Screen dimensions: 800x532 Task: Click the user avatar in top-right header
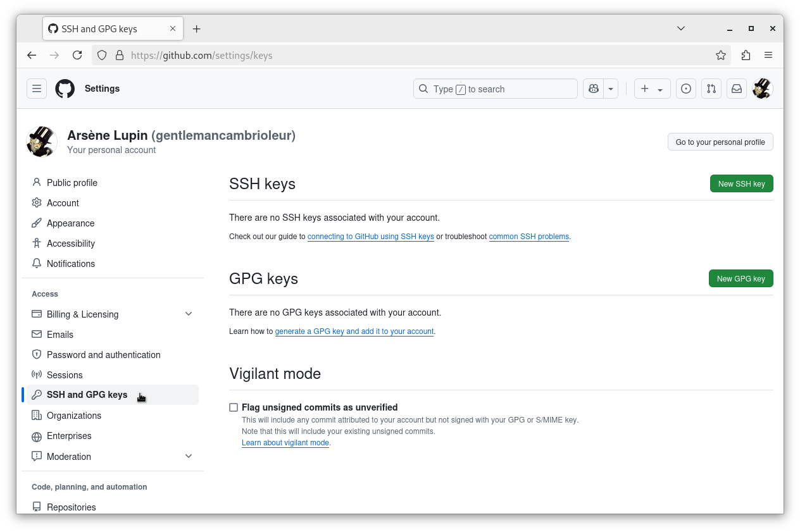point(762,89)
